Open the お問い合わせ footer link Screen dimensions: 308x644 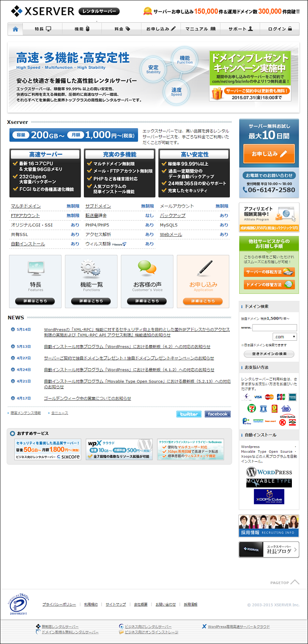coord(165,605)
